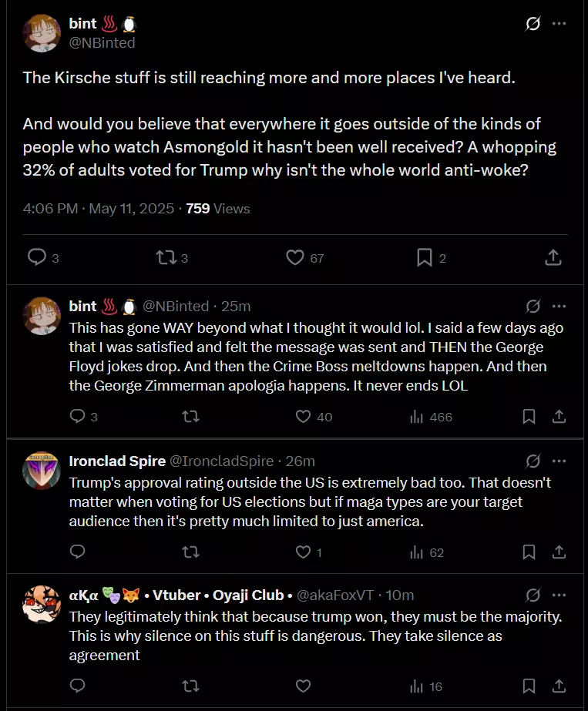Open more options menu on main tweet
Image resolution: width=588 pixels, height=711 pixels.
point(559,24)
